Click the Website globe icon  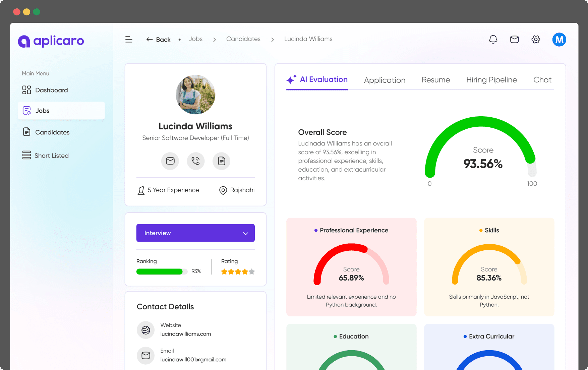click(146, 330)
